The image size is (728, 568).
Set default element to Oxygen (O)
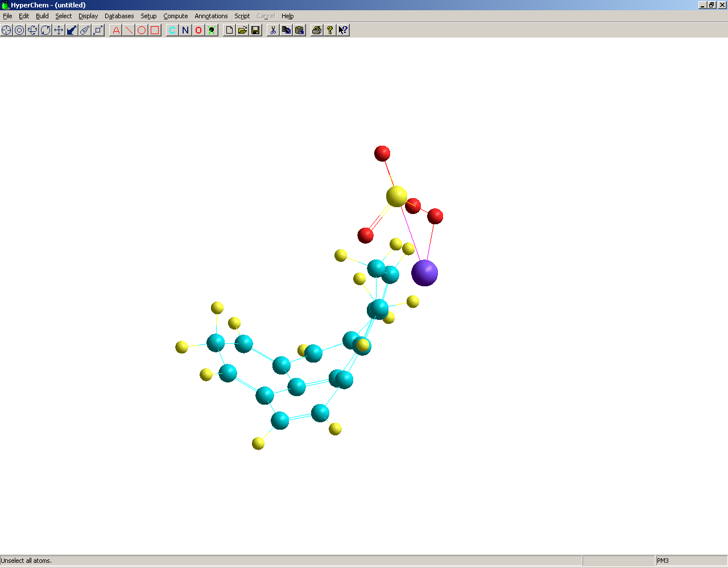[x=198, y=30]
